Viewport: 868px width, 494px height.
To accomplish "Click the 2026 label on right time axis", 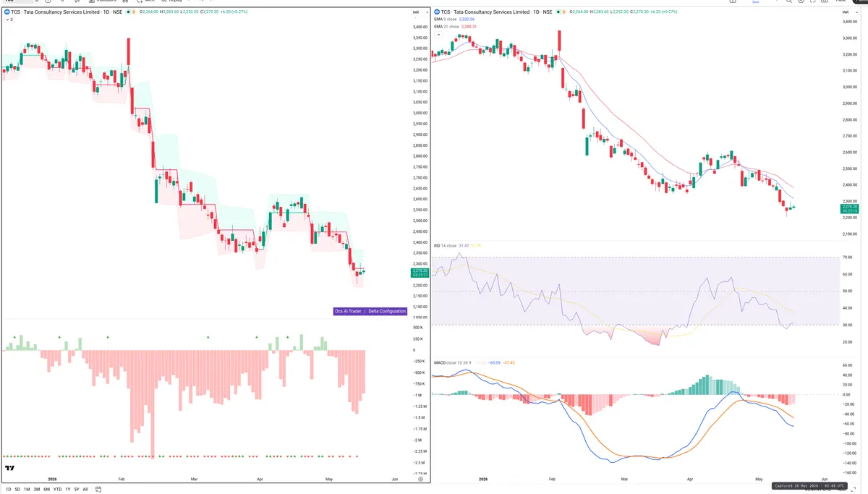I will click(x=483, y=479).
